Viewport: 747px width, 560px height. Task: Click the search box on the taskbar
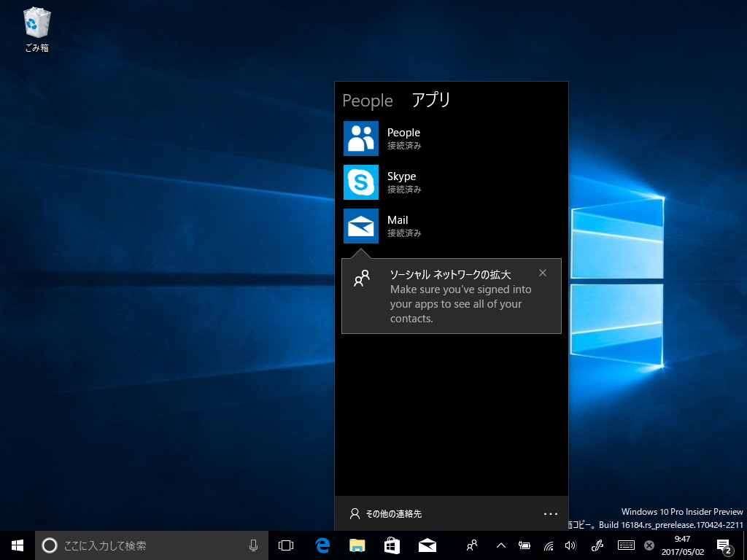click(x=146, y=545)
